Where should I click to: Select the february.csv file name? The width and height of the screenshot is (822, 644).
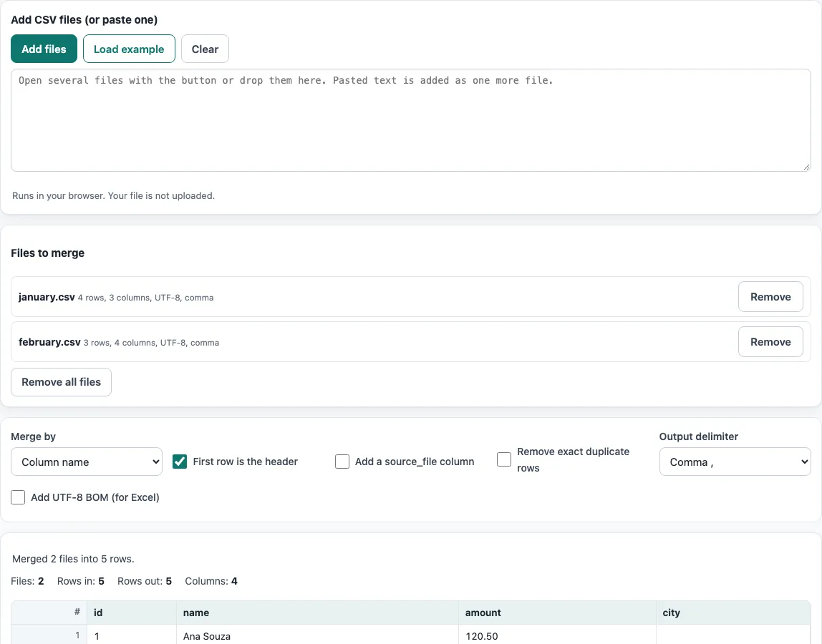click(x=49, y=342)
